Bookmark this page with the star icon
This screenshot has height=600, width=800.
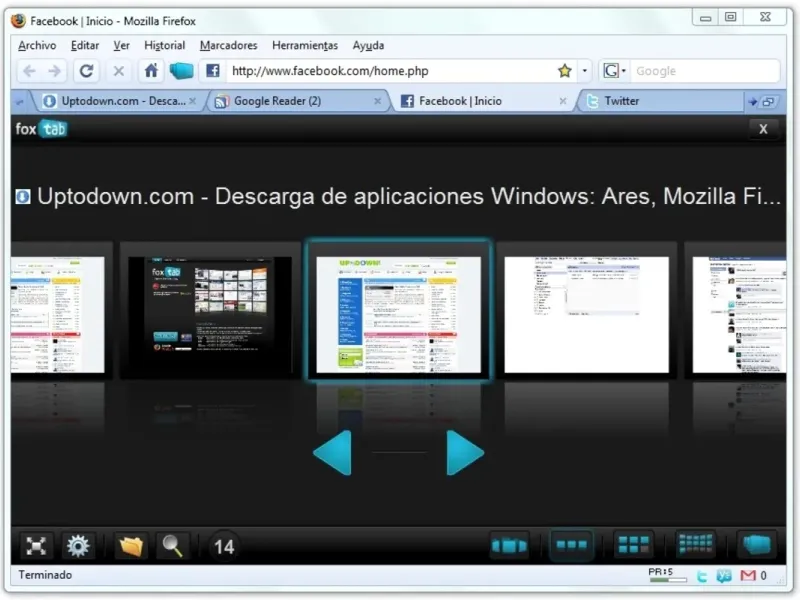[x=564, y=70]
